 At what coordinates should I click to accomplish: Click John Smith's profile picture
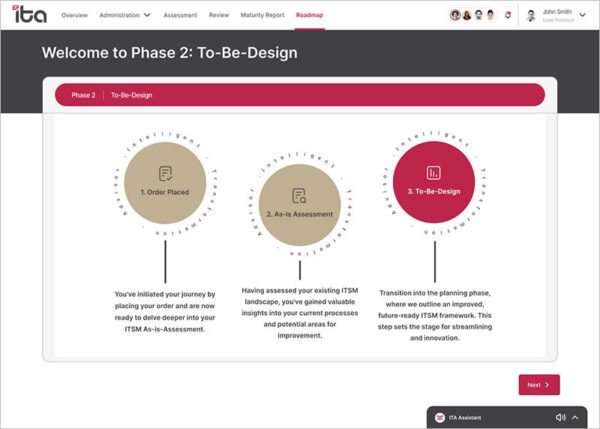[533, 16]
